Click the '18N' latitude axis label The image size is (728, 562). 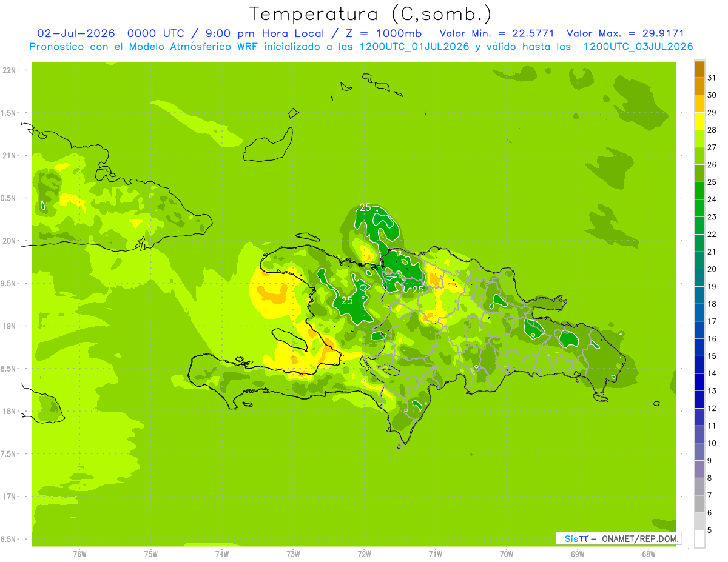(9, 411)
